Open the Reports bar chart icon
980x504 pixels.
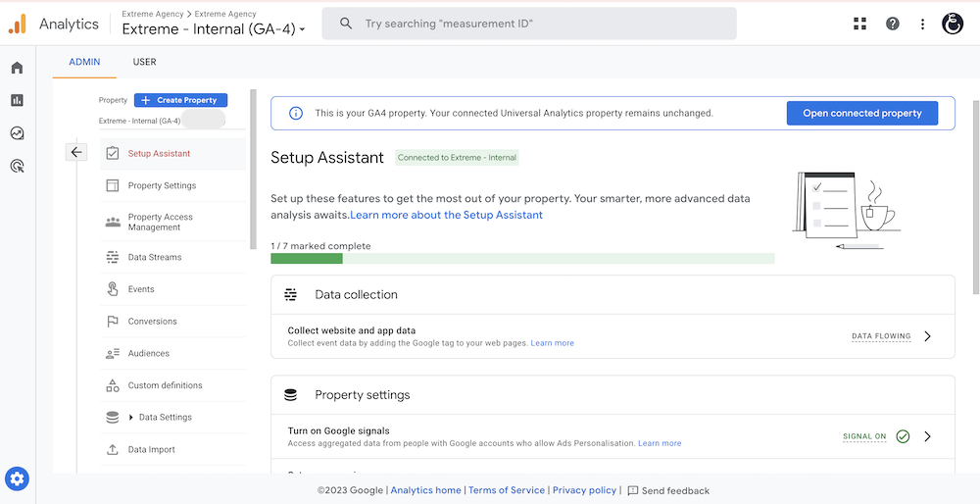17,100
